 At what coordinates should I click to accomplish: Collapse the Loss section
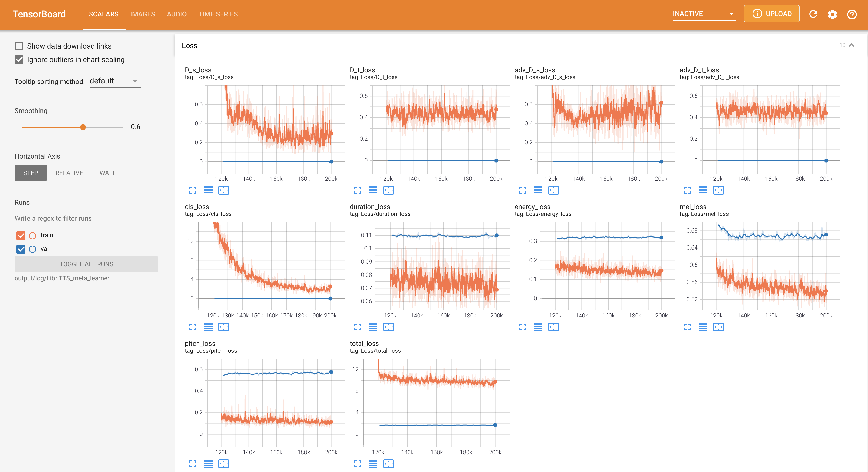click(x=851, y=45)
